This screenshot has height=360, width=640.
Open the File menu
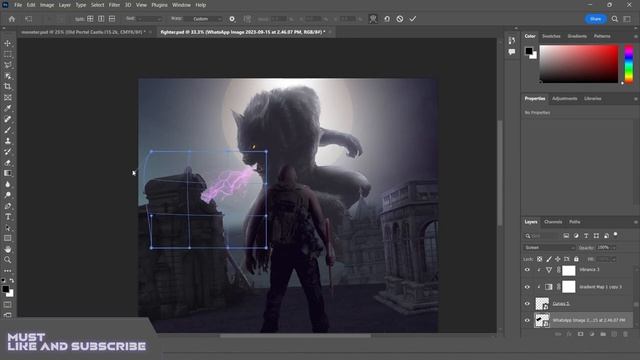[18, 5]
